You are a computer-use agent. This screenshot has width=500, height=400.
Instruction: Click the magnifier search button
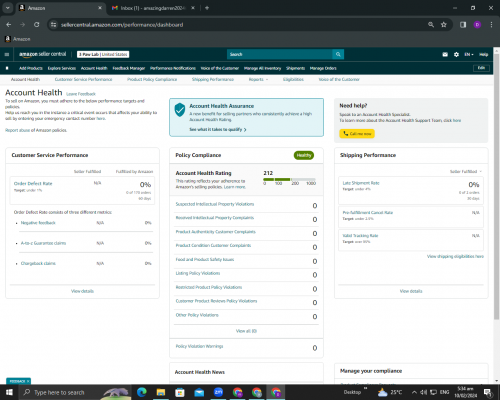338,54
